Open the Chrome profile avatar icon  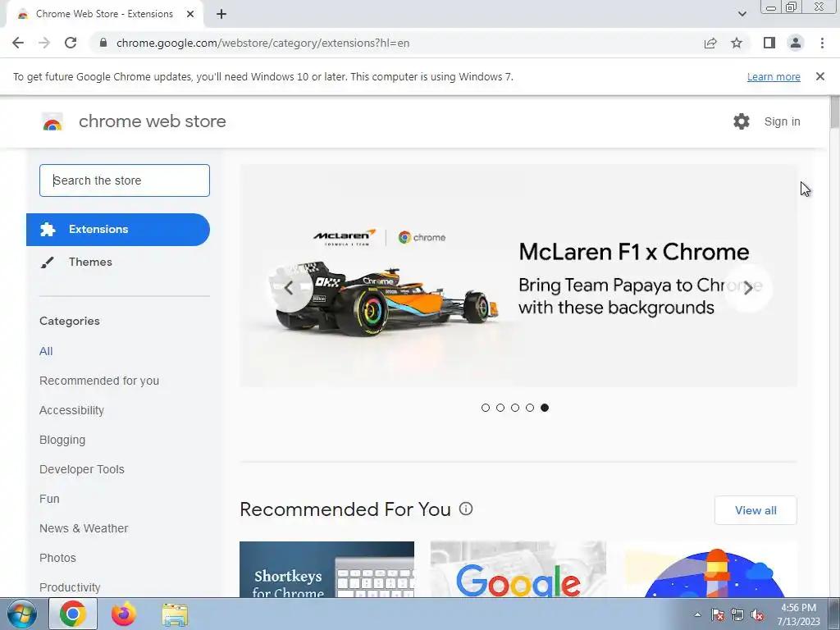click(x=796, y=43)
